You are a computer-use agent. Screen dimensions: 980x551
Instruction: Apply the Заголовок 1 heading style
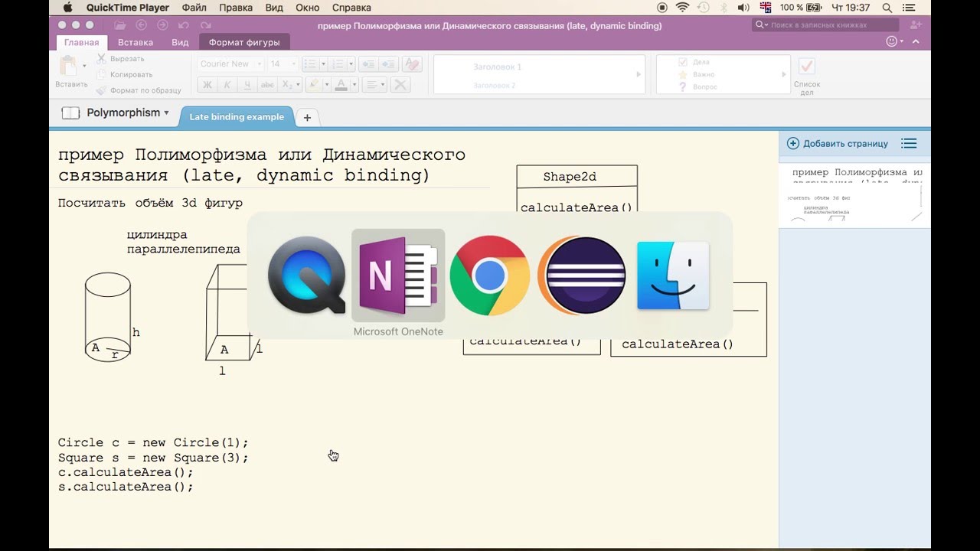[498, 67]
